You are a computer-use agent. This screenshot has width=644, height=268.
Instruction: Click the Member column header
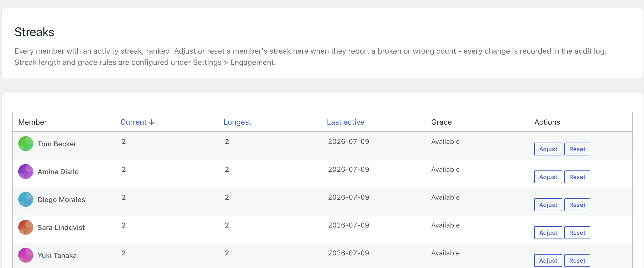point(32,122)
